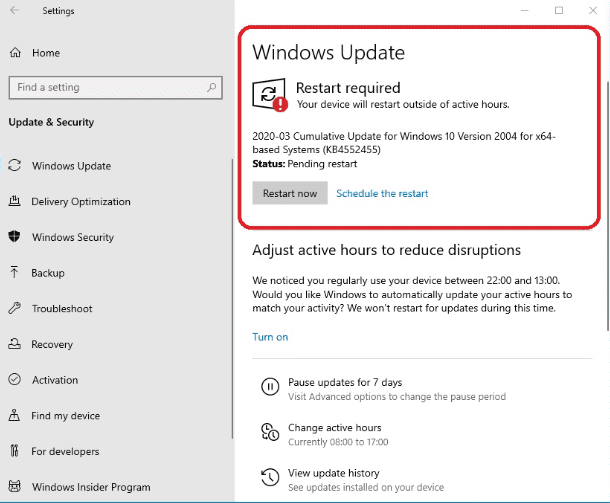Open Delivery Optimization settings
This screenshot has height=503, width=610.
(x=81, y=202)
